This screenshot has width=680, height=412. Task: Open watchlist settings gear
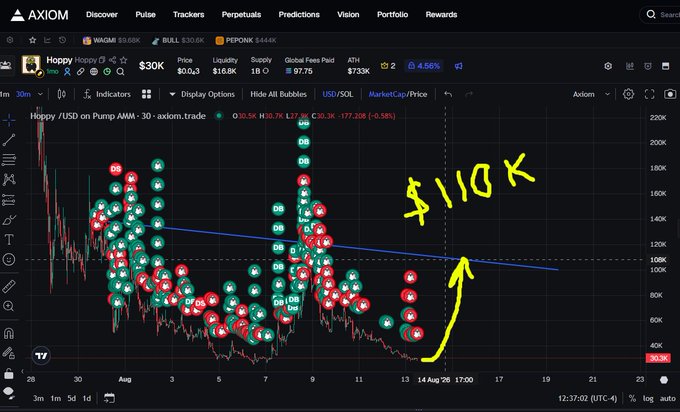[10, 40]
